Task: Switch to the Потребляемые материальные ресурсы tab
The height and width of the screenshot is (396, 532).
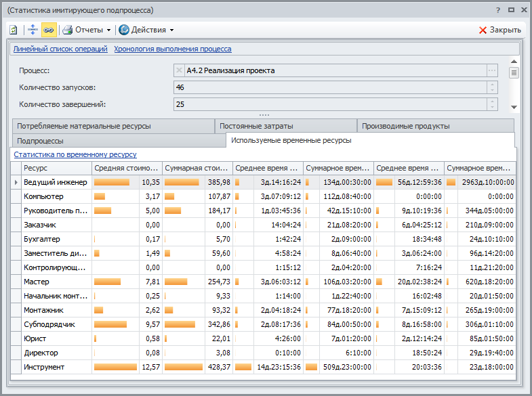Action: [x=84, y=126]
